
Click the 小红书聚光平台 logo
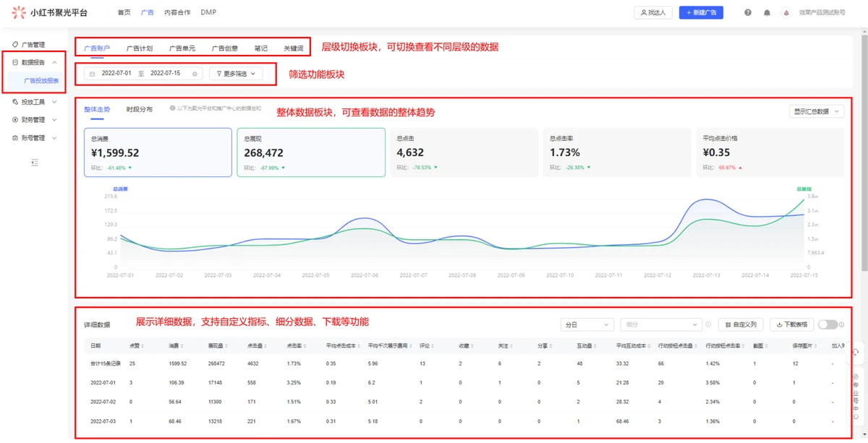[49, 12]
